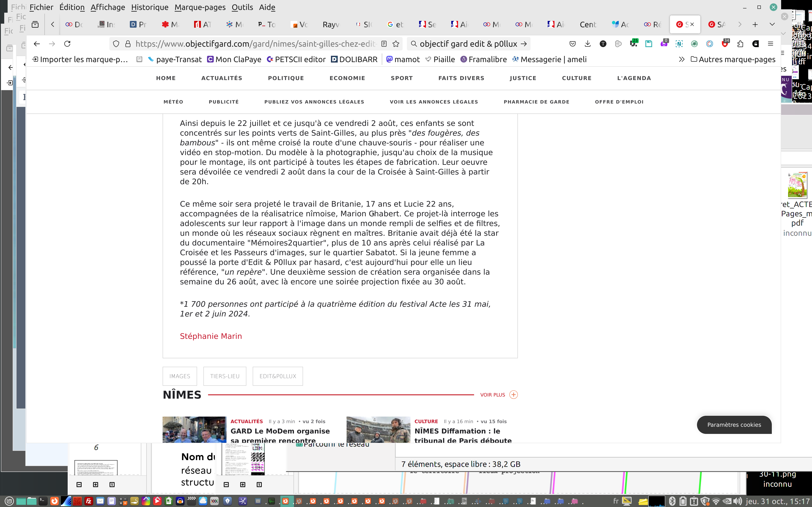Expand Nîmes section with VOIR PLUS plus icon

(x=513, y=395)
